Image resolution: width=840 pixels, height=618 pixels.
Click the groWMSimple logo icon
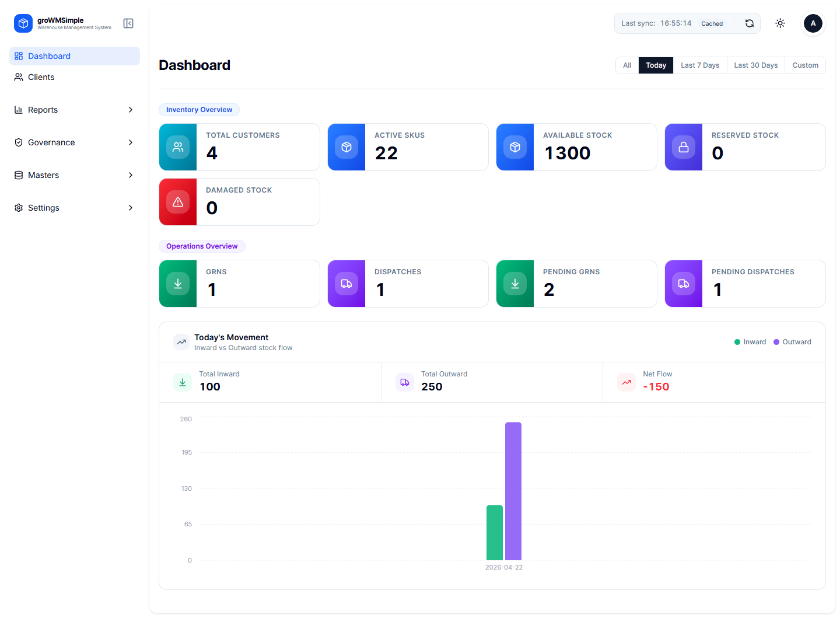pos(23,23)
